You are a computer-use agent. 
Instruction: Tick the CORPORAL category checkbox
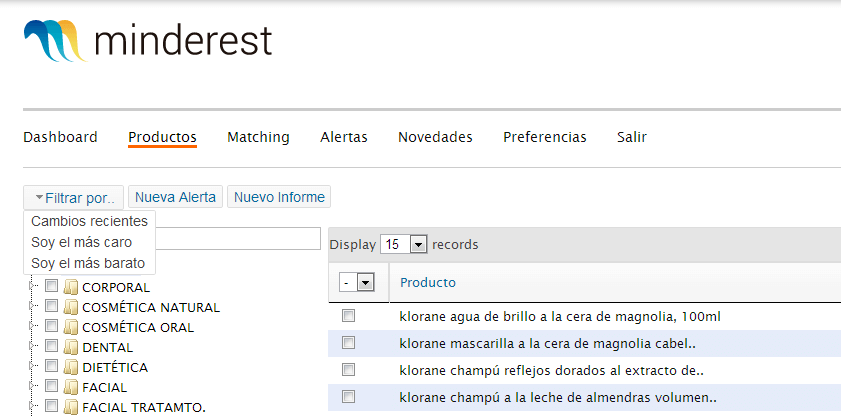(x=51, y=286)
